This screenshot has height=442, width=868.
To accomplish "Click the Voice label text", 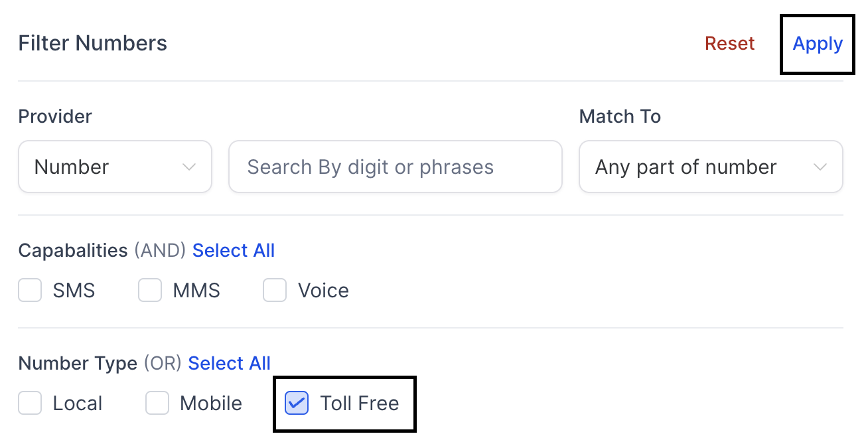I will coord(323,291).
